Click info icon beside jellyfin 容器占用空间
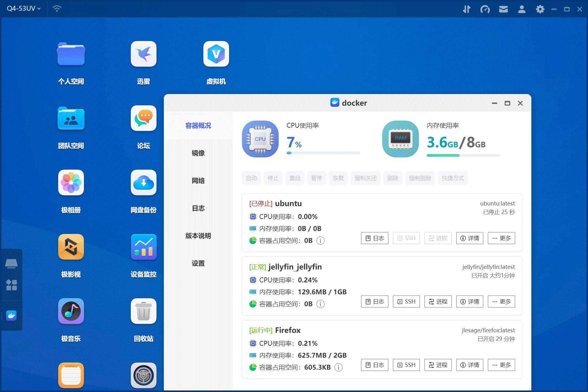 click(x=320, y=304)
